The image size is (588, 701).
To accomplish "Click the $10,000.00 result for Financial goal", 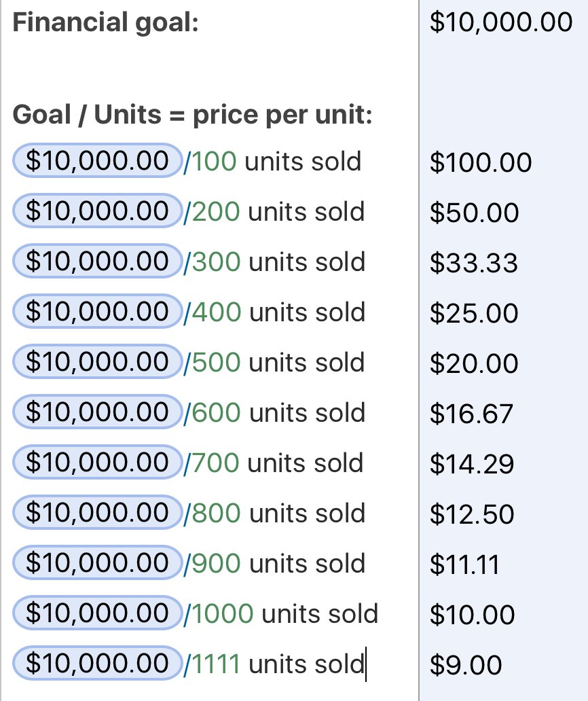I will pos(501,22).
